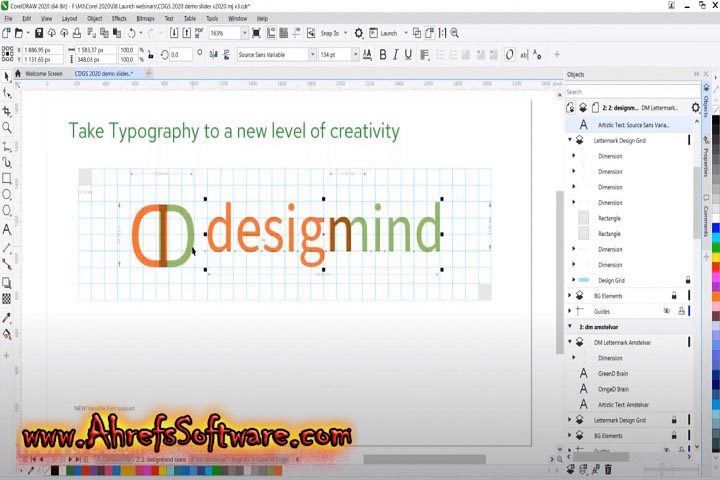Select the Interactive Fill tool

[x=7, y=334]
